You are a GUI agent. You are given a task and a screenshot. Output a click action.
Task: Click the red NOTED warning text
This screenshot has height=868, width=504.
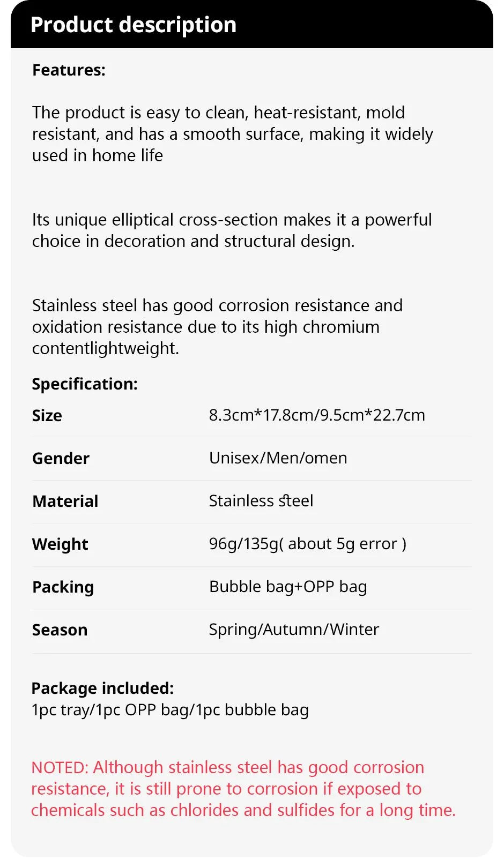click(x=243, y=789)
